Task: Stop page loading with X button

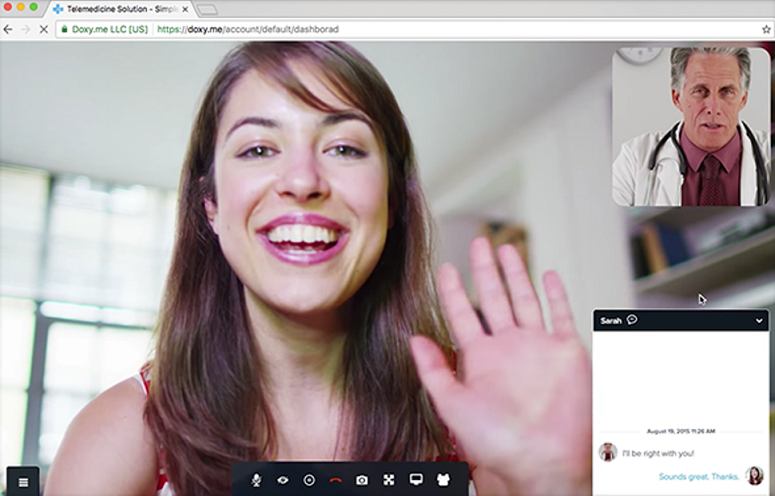Action: 43,30
